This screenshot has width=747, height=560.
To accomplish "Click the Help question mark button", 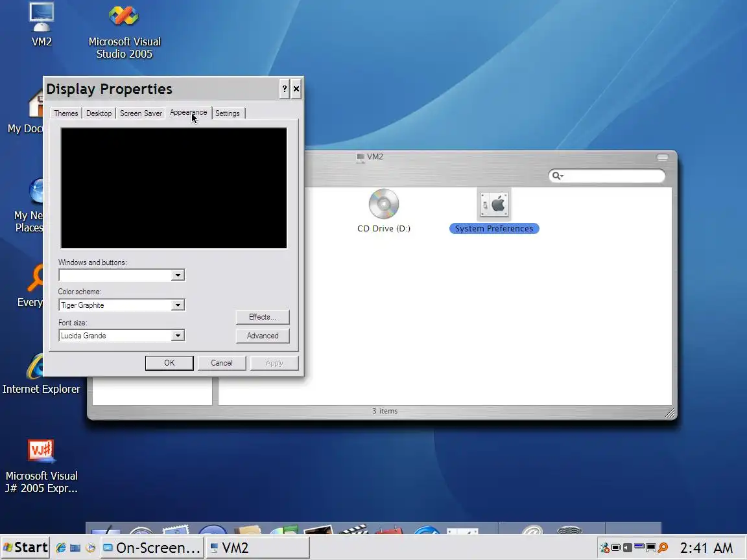I will point(285,89).
